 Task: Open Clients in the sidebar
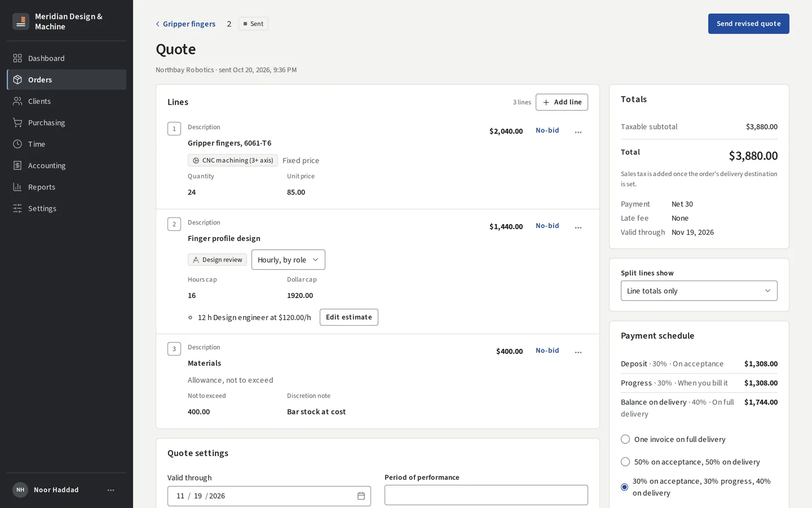67,101
